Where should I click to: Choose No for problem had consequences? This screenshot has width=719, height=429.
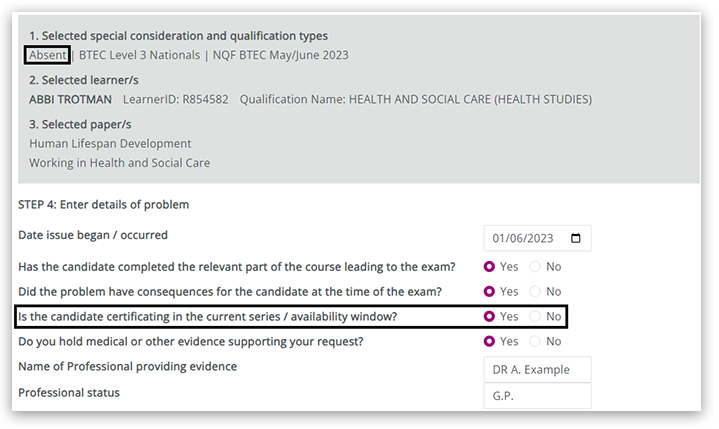pos(535,292)
